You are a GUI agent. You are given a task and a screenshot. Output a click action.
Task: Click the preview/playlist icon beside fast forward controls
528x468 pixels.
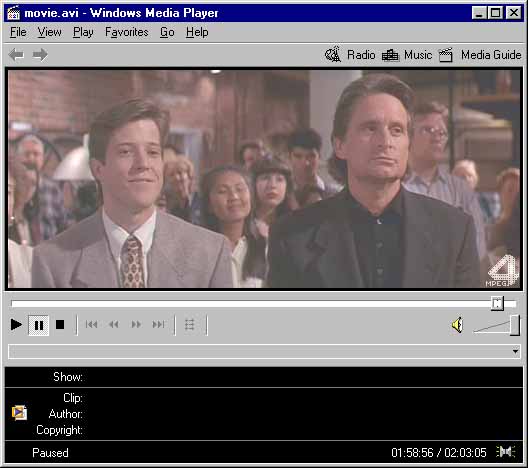(190, 325)
